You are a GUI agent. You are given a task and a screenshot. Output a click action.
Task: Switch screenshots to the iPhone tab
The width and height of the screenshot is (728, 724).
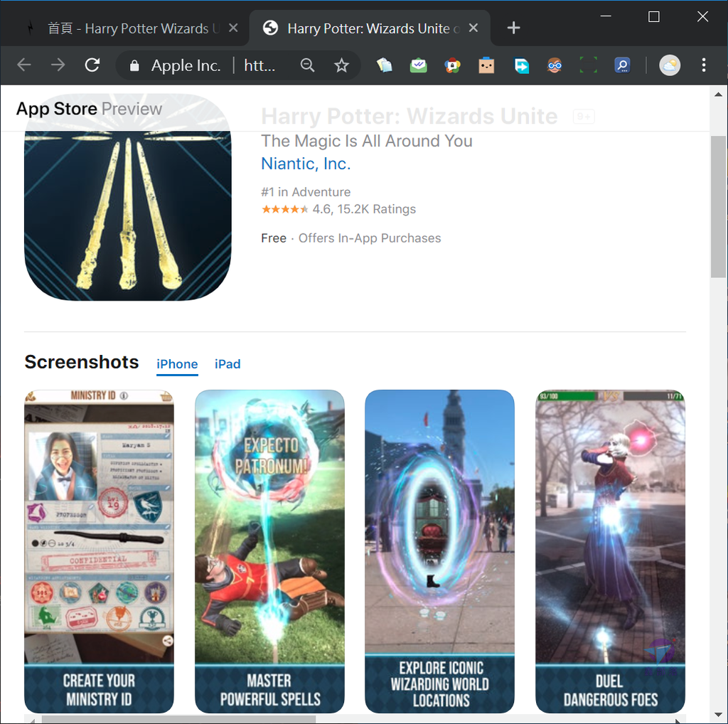pyautogui.click(x=177, y=364)
